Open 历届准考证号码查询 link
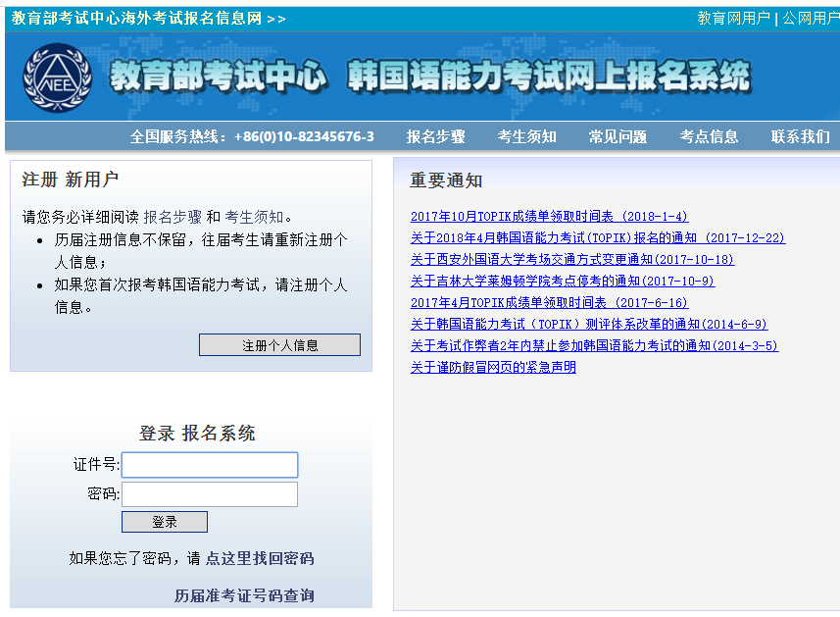Viewport: 840px width, 617px height. click(x=244, y=595)
